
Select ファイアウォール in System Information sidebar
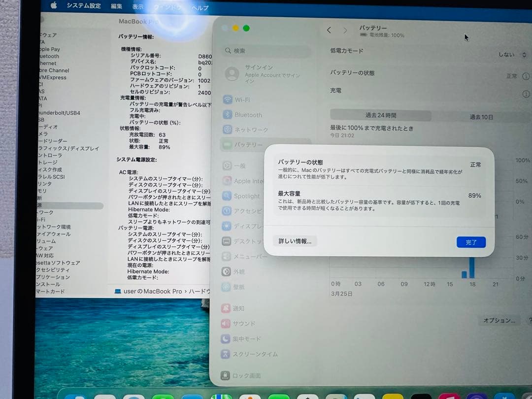click(54, 234)
